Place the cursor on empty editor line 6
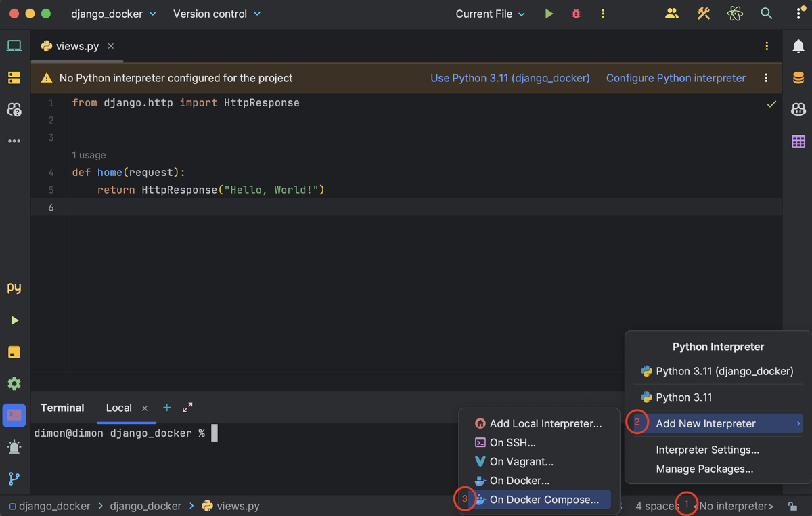 click(426, 207)
